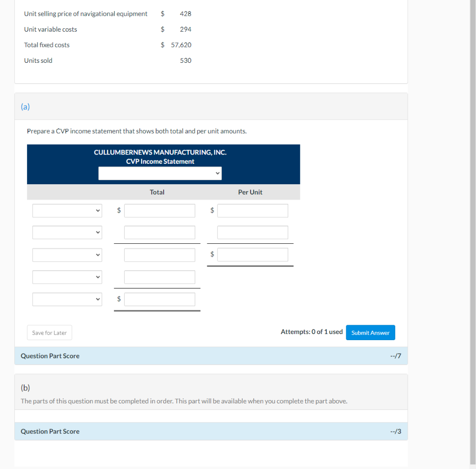Click the first Total dollar input field

pyautogui.click(x=159, y=210)
